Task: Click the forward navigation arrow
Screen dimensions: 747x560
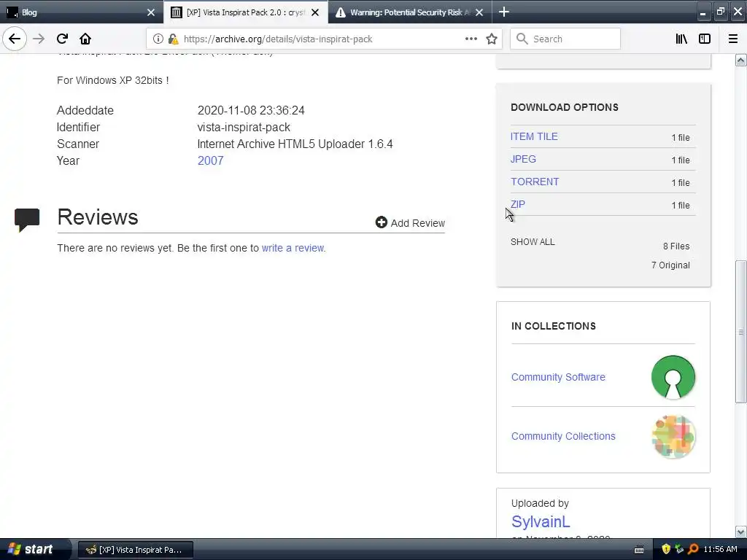Action: point(39,39)
